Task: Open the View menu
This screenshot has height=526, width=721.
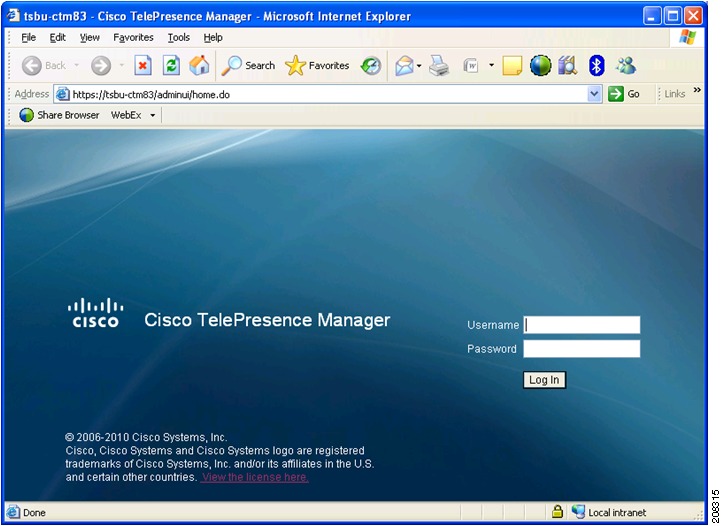Action: (x=89, y=38)
